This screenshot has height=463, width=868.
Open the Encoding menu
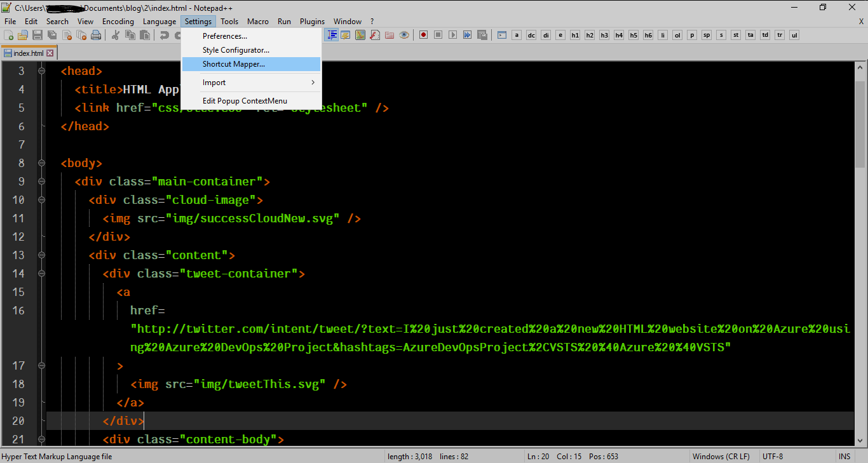pos(118,21)
